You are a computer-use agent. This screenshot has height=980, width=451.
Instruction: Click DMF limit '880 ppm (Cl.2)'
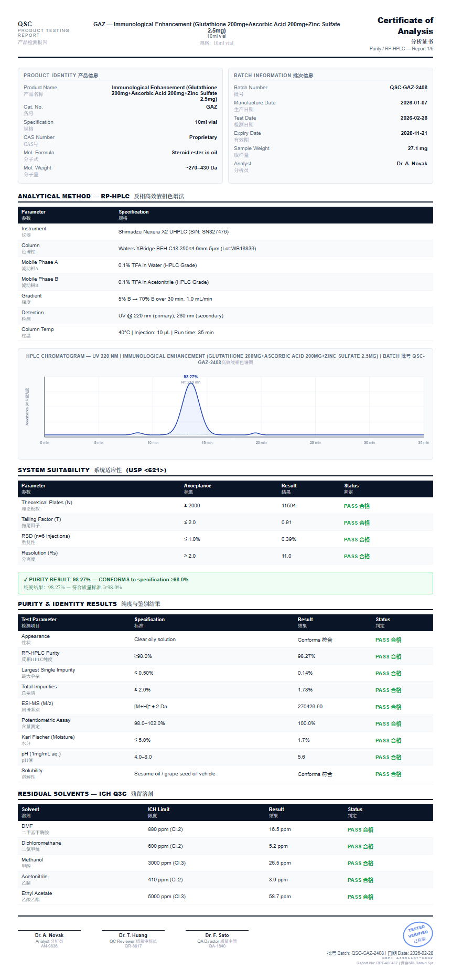click(165, 829)
